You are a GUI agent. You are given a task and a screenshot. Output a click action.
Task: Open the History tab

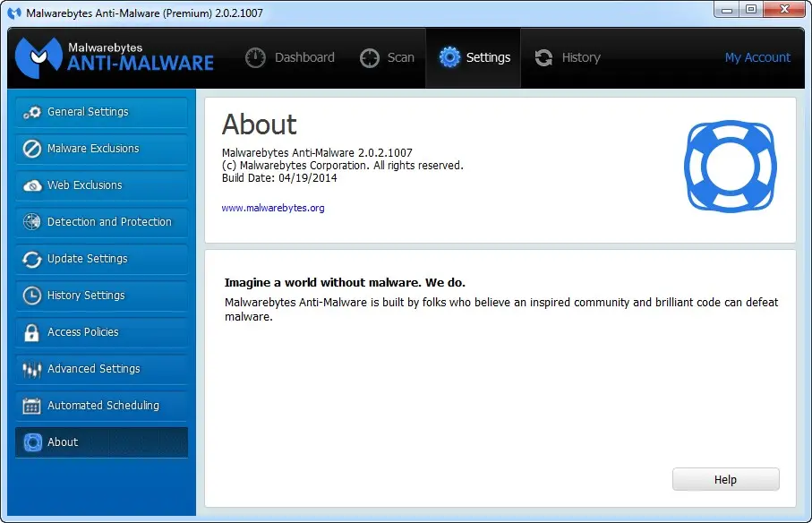[568, 57]
